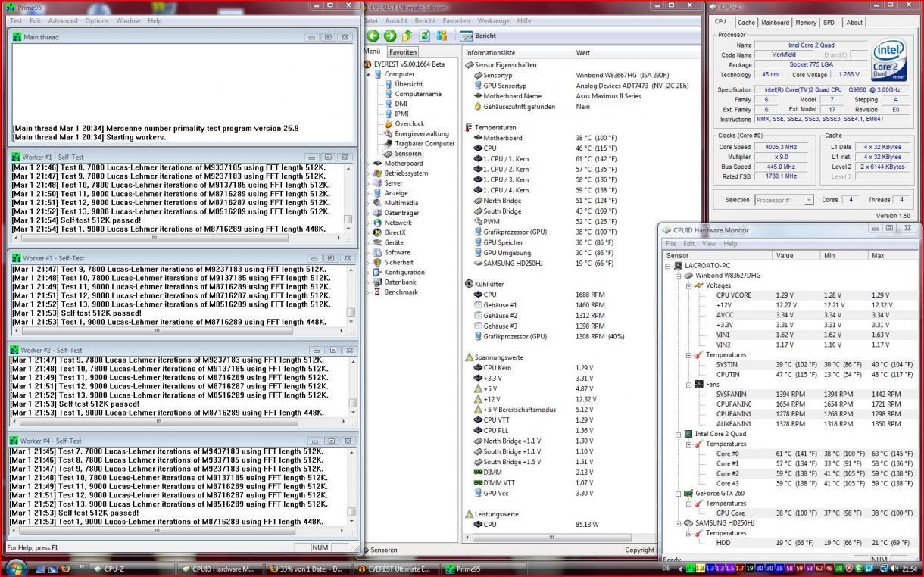Image resolution: width=924 pixels, height=577 pixels.
Task: Click the Sicherheit shield icon in EVEREST tree
Action: point(379,262)
